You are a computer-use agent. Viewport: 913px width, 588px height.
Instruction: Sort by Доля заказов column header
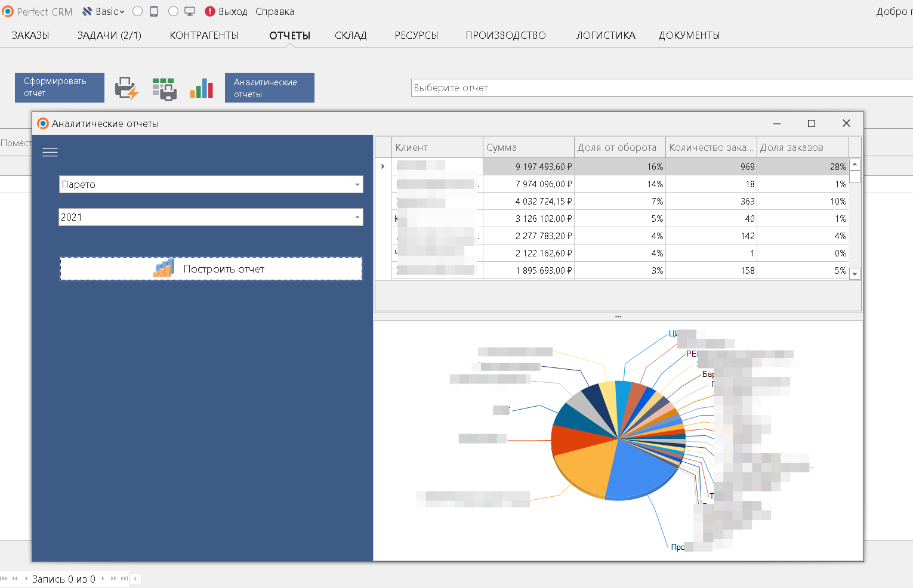[x=803, y=147]
